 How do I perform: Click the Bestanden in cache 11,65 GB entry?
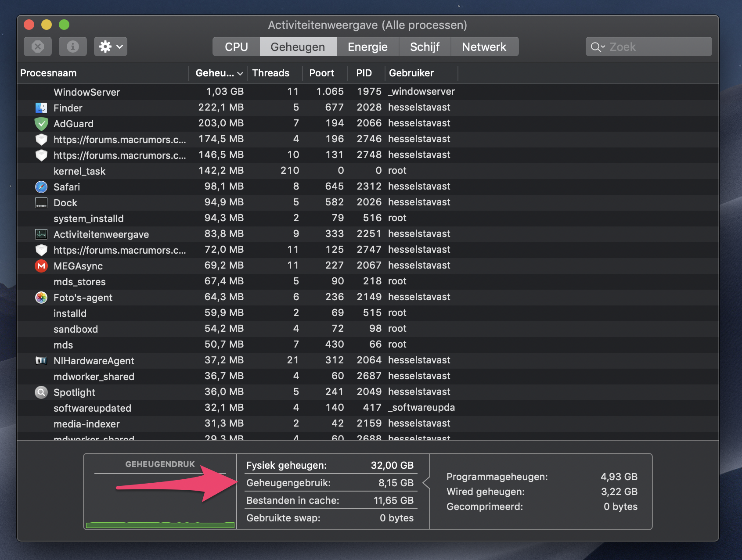tap(330, 500)
